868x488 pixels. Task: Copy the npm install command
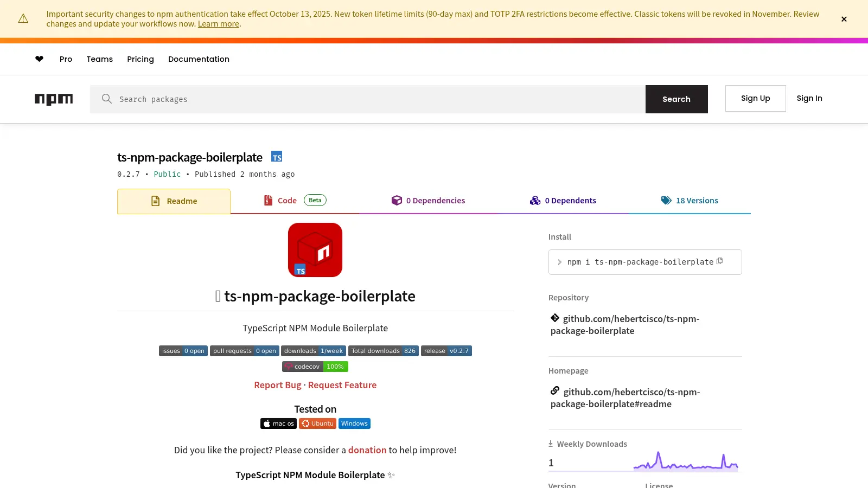tap(720, 261)
